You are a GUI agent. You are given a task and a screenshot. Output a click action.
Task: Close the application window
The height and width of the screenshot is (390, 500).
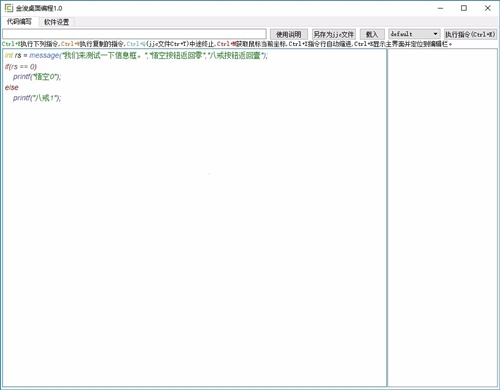[487, 8]
